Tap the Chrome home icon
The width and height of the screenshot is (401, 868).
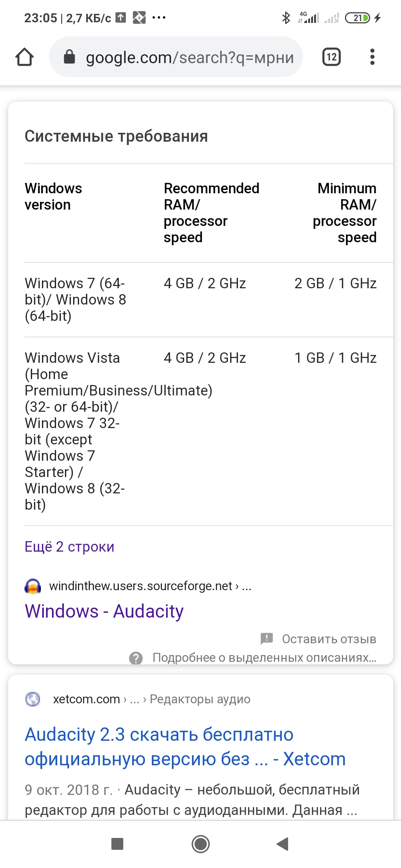click(x=25, y=57)
